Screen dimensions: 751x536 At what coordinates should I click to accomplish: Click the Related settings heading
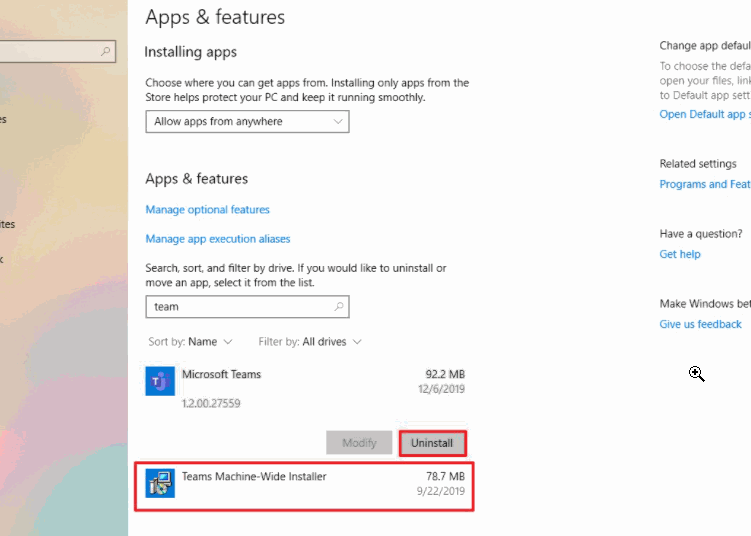coord(698,164)
